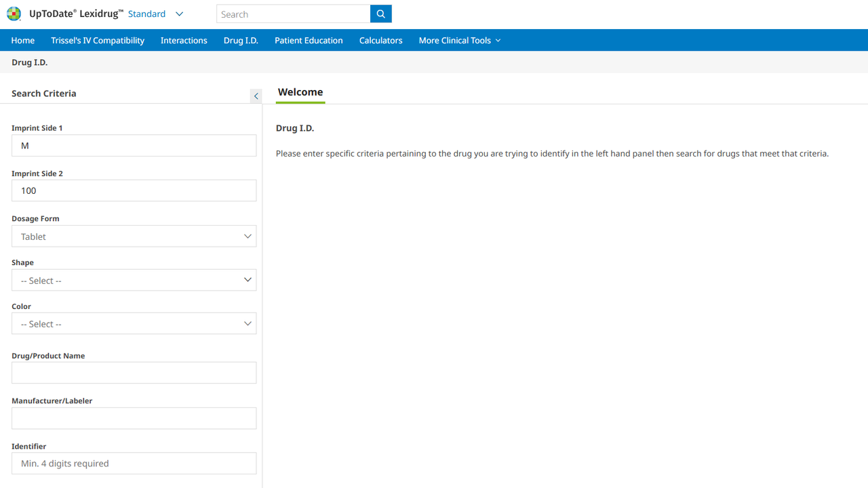Open the Color select dropdown
Screen dimensions: 868x488
(134, 324)
